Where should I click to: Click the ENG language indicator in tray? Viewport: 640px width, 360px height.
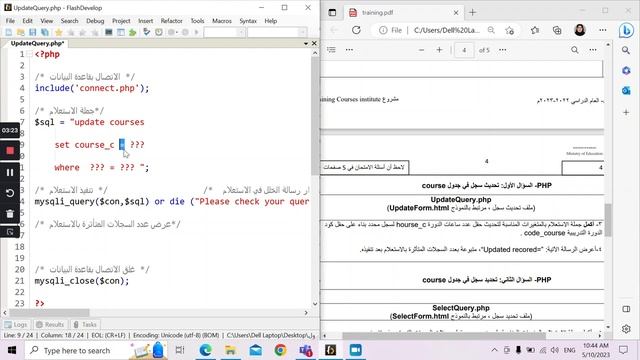point(569,350)
